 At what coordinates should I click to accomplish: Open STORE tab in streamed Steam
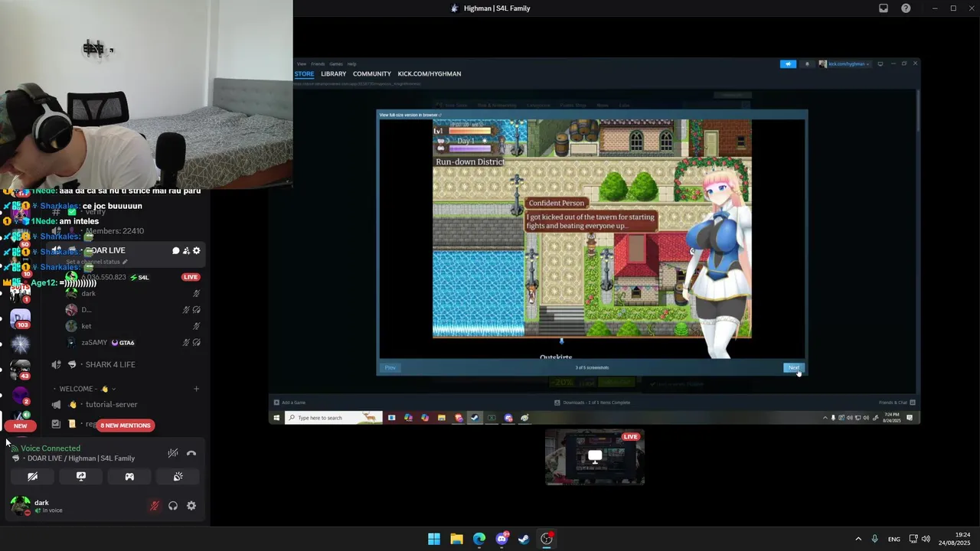pyautogui.click(x=304, y=74)
